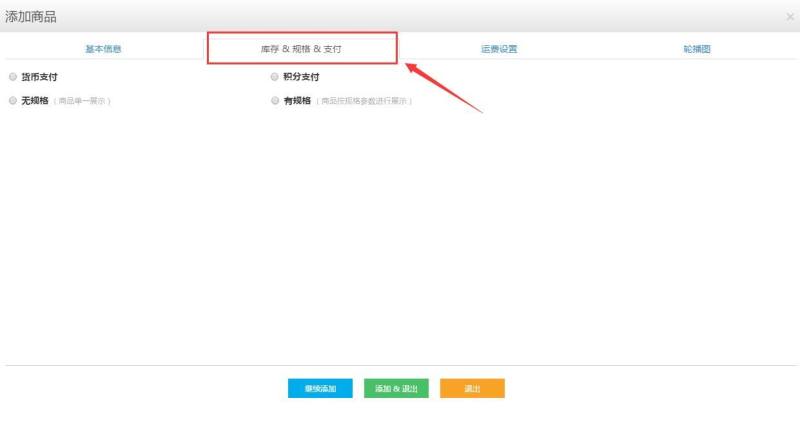Viewport: 800px width, 425px height.
Task: Click the orange 退出 button
Action: pyautogui.click(x=472, y=388)
